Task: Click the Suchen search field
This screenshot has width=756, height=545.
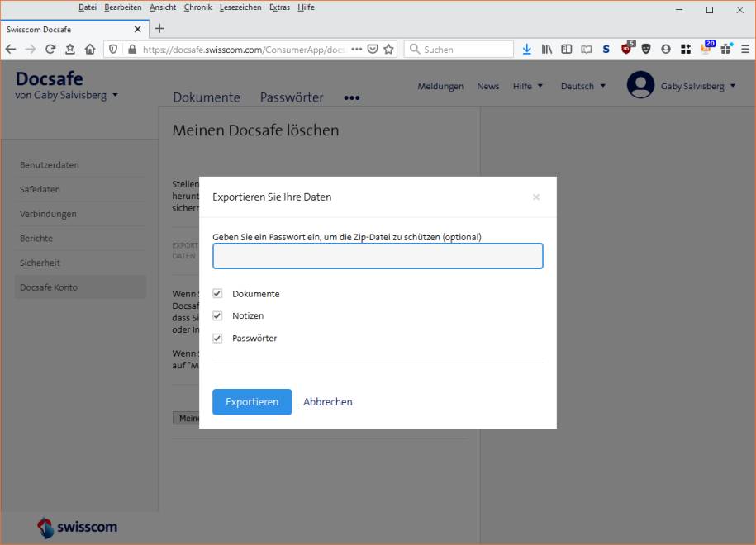Action: click(459, 50)
